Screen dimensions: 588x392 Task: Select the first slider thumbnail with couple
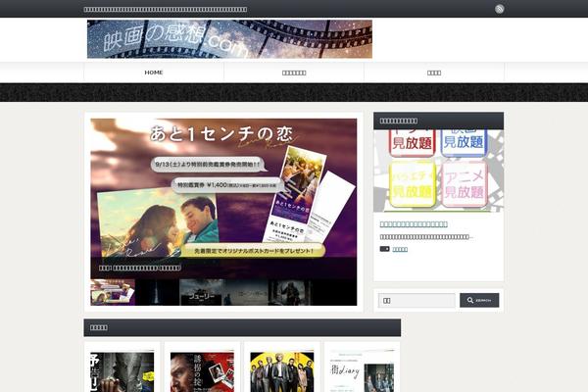[113, 292]
